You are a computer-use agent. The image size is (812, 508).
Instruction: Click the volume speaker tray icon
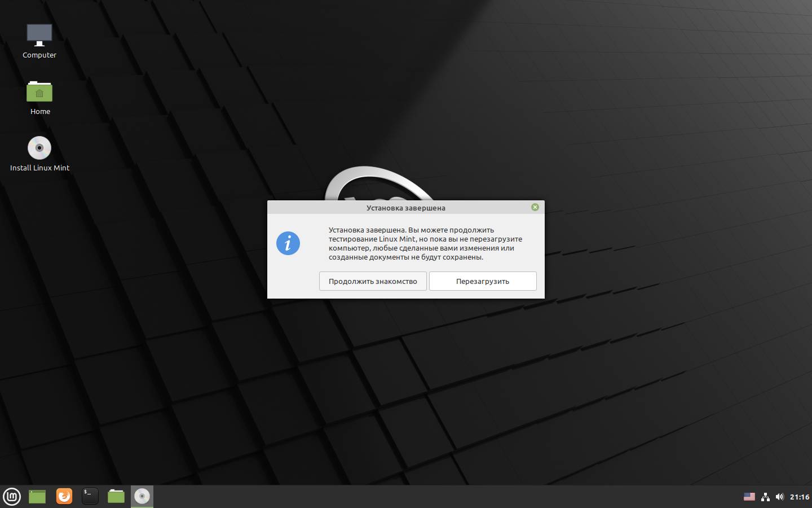pyautogui.click(x=780, y=497)
